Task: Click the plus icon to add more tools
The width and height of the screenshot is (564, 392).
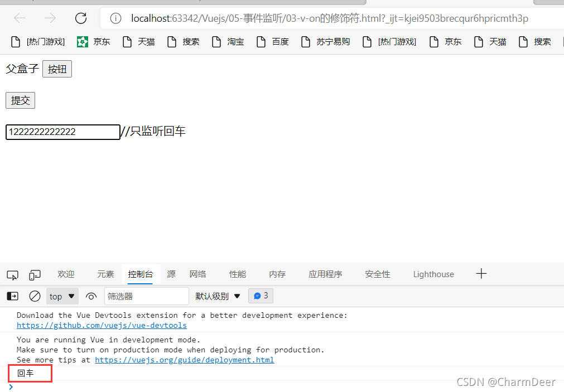Action: tap(481, 274)
